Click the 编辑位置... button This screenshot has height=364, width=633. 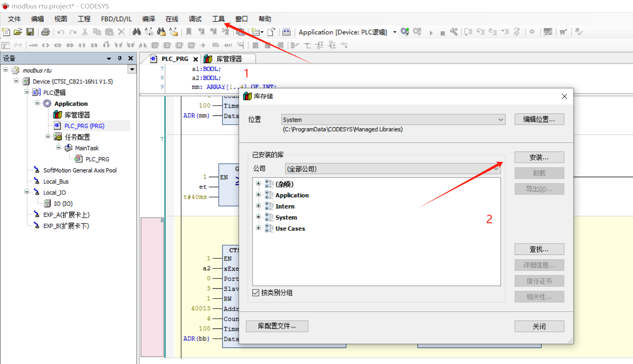click(x=539, y=119)
